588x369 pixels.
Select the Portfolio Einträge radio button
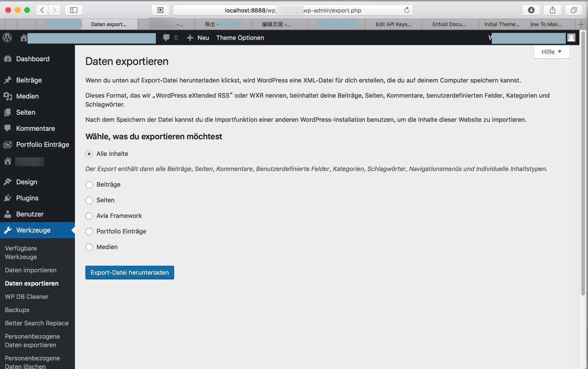[89, 232]
